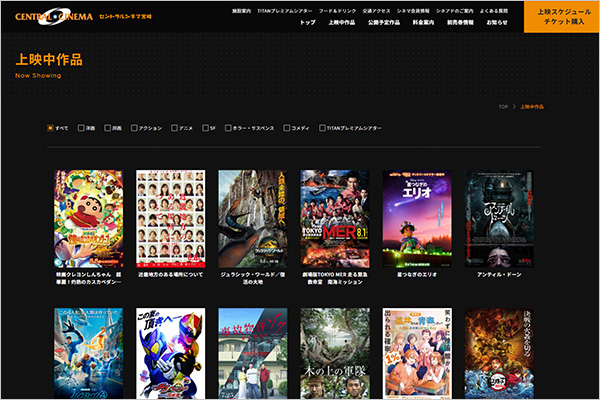The image size is (600, 400).
Task: Open the 星つなぎのエリオ poster
Action: click(417, 219)
